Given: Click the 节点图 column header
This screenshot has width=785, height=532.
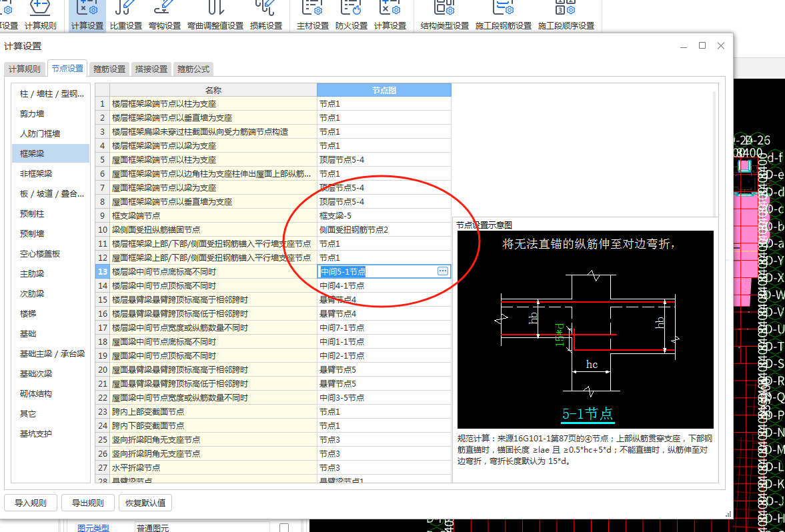Looking at the screenshot, I should [x=384, y=90].
